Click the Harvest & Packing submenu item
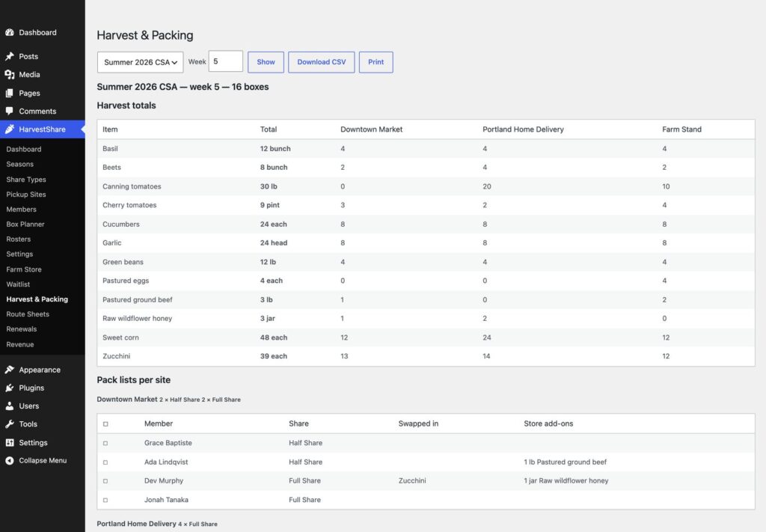766x532 pixels. tap(37, 299)
